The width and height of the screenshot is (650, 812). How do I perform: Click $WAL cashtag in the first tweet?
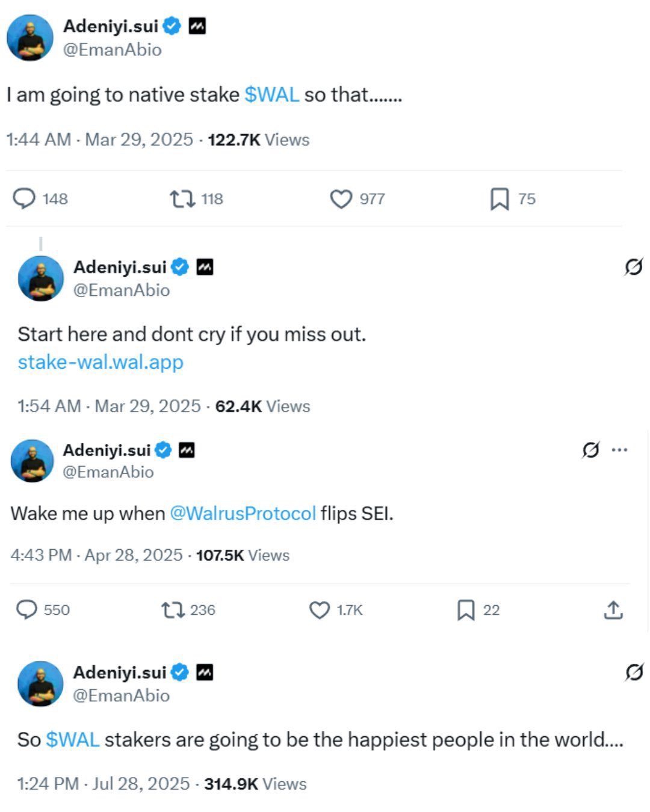271,94
